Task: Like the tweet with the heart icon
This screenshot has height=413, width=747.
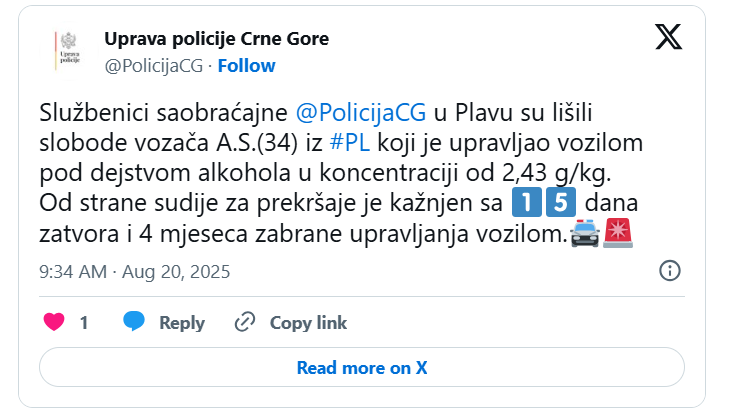Action: point(55,322)
